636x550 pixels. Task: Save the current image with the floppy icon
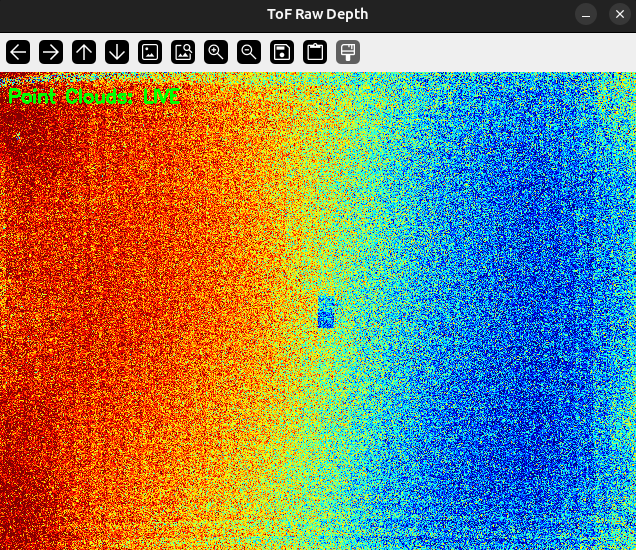click(x=282, y=52)
